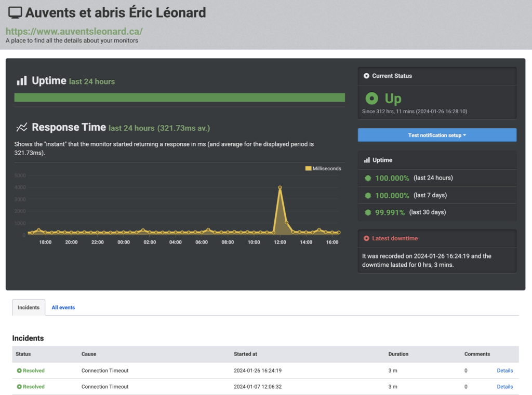Click the green badge beside last 30 days

coord(368,212)
